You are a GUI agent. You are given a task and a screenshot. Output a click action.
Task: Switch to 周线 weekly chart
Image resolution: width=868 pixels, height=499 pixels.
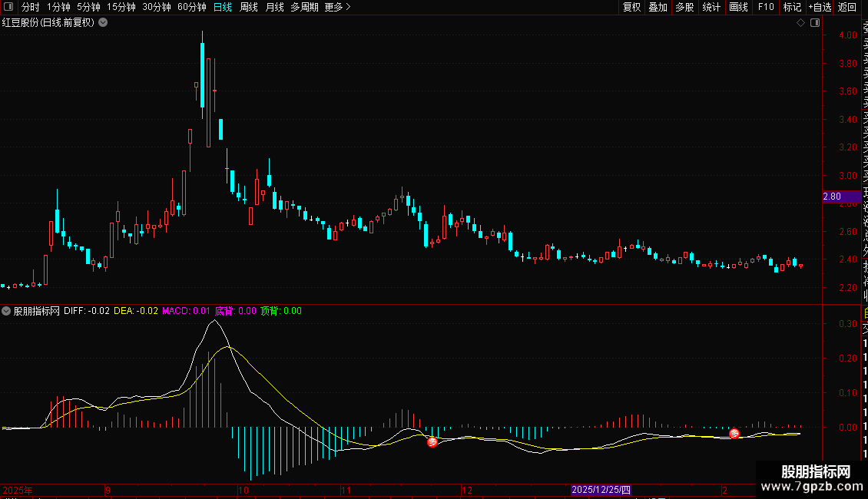[249, 7]
